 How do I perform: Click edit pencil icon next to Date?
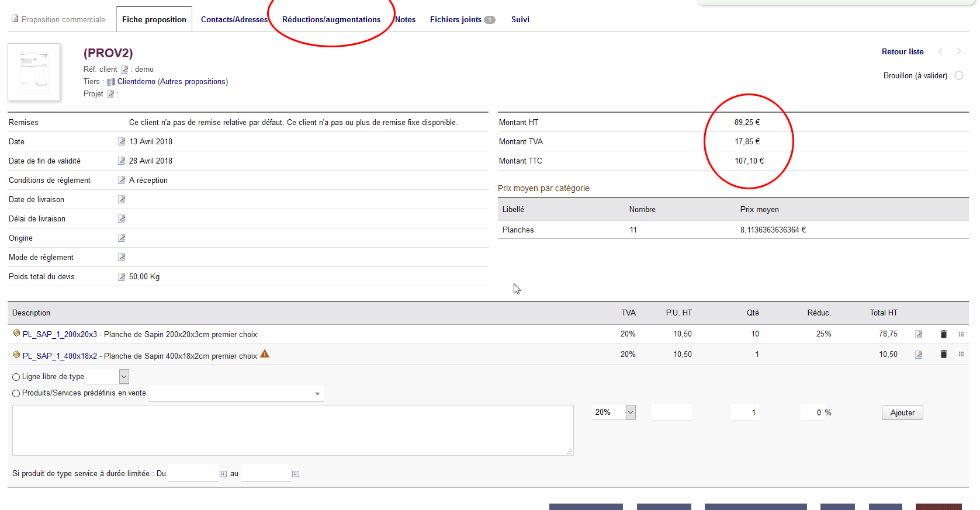(x=122, y=141)
